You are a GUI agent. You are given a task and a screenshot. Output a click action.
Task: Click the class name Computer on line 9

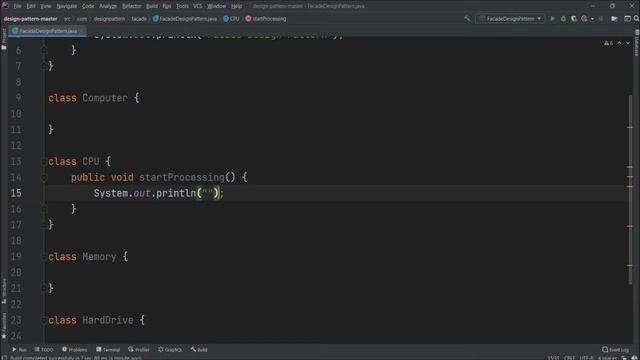click(105, 98)
